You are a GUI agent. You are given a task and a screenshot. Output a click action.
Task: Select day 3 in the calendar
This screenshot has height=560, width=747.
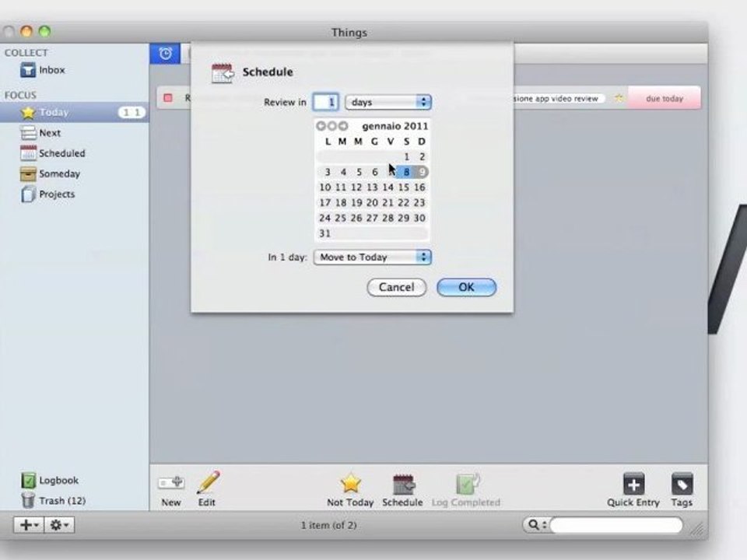(x=328, y=172)
